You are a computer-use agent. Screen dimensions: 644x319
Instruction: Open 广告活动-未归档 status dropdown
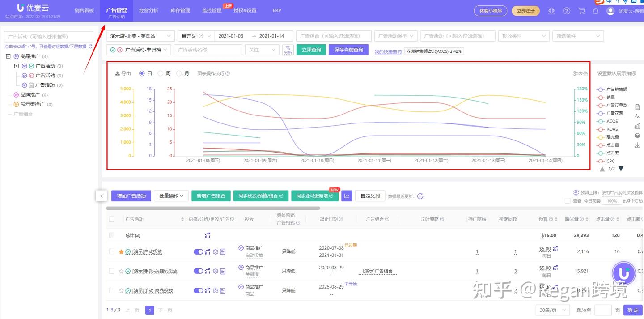139,50
